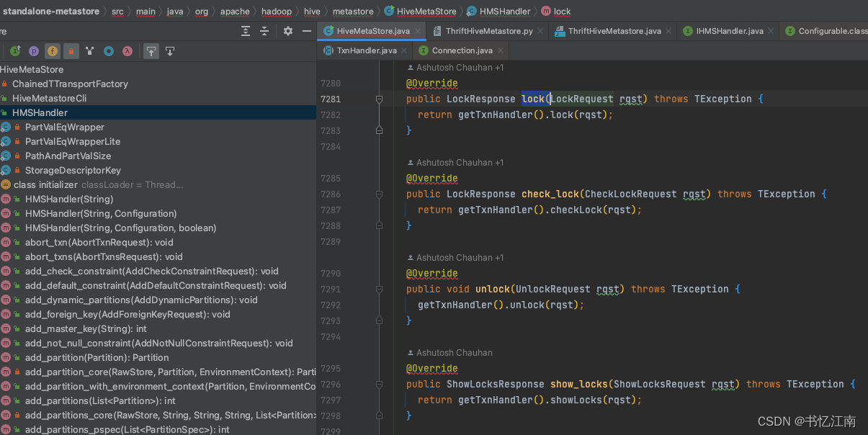Click the class icon beside StorageDescriptorKey
868x435 pixels.
click(x=6, y=170)
